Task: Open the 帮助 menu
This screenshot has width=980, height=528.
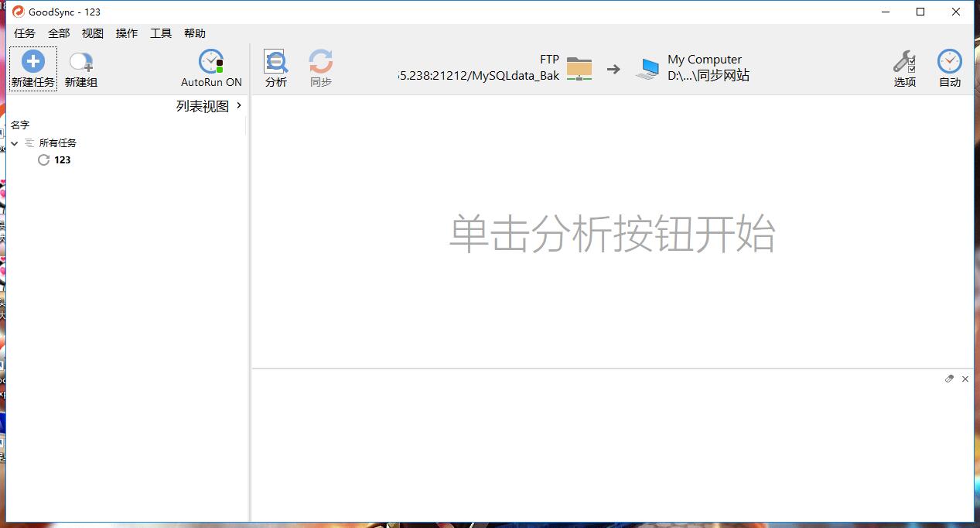Action: [x=195, y=33]
